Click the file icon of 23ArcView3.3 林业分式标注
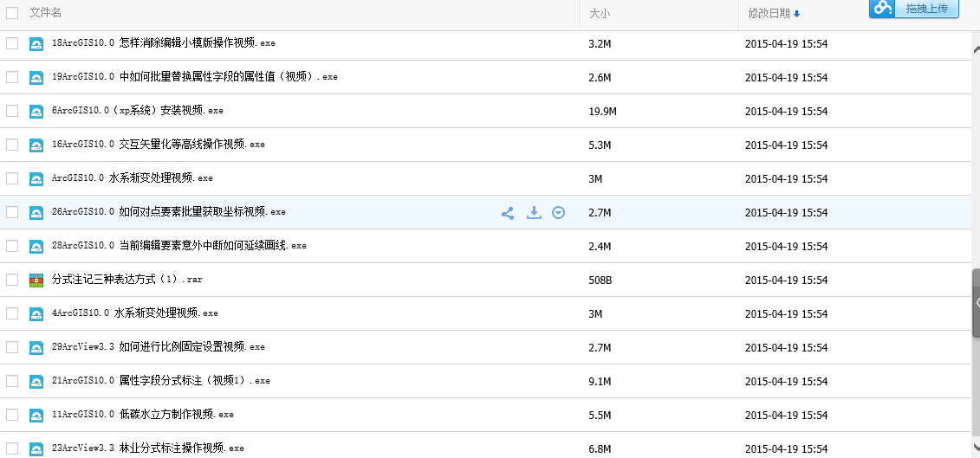The image size is (980, 458). [36, 448]
